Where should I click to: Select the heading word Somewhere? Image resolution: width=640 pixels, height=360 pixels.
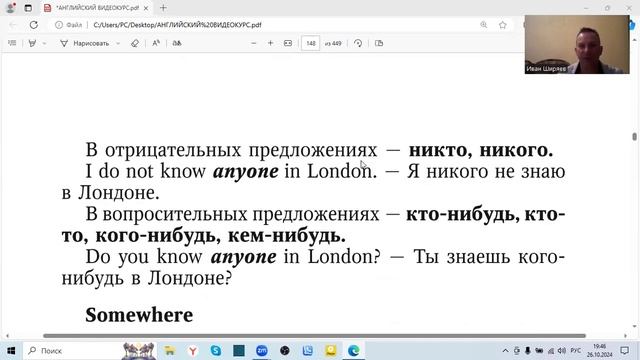[x=139, y=315]
